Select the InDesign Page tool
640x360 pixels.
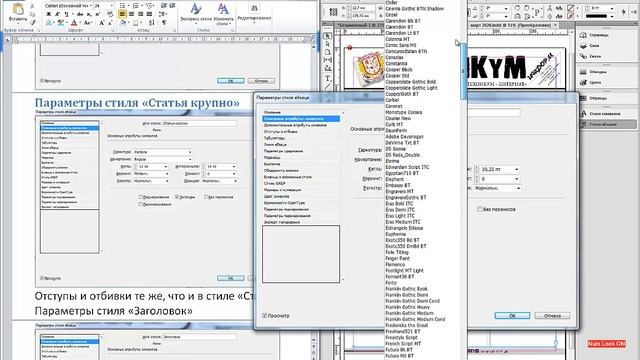point(327,52)
